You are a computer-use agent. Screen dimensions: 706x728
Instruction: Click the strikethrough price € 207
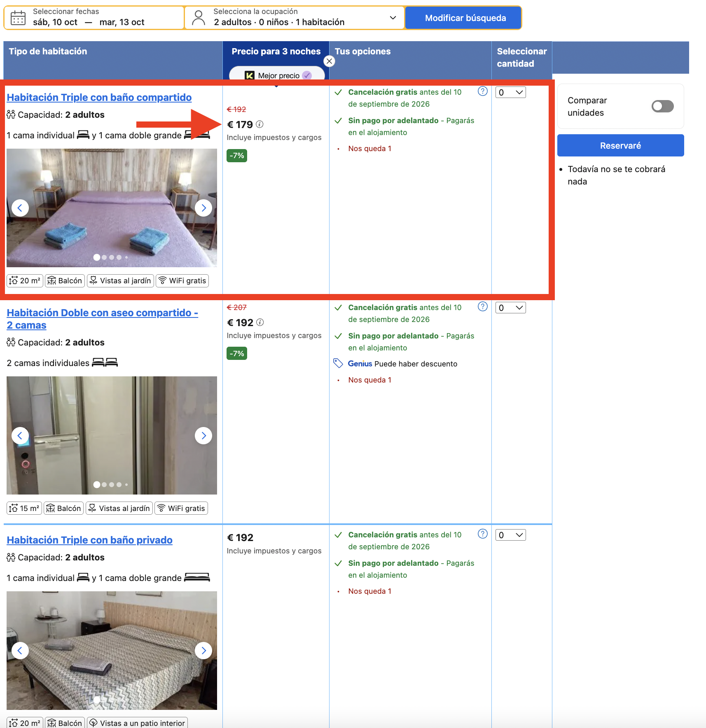tap(237, 308)
